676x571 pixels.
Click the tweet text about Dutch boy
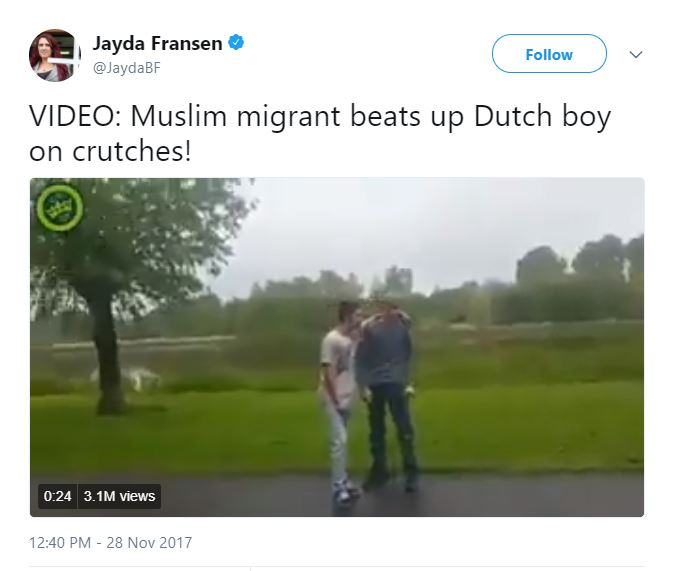pos(320,134)
